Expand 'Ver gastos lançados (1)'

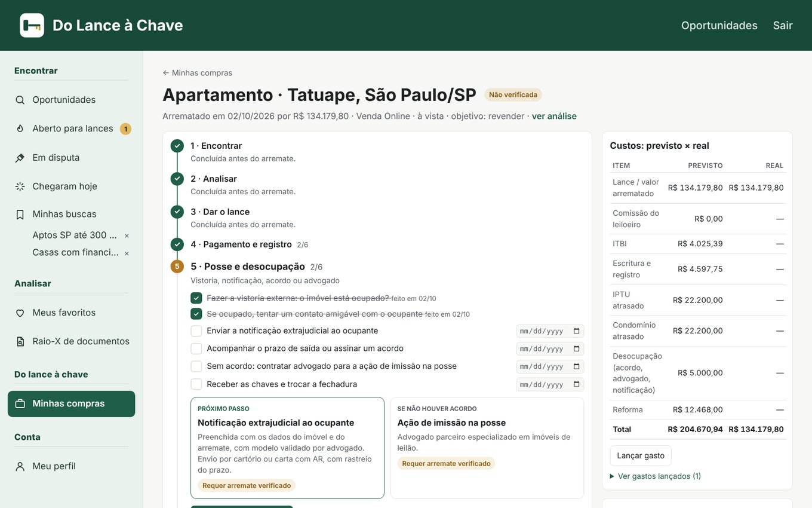pos(656,476)
